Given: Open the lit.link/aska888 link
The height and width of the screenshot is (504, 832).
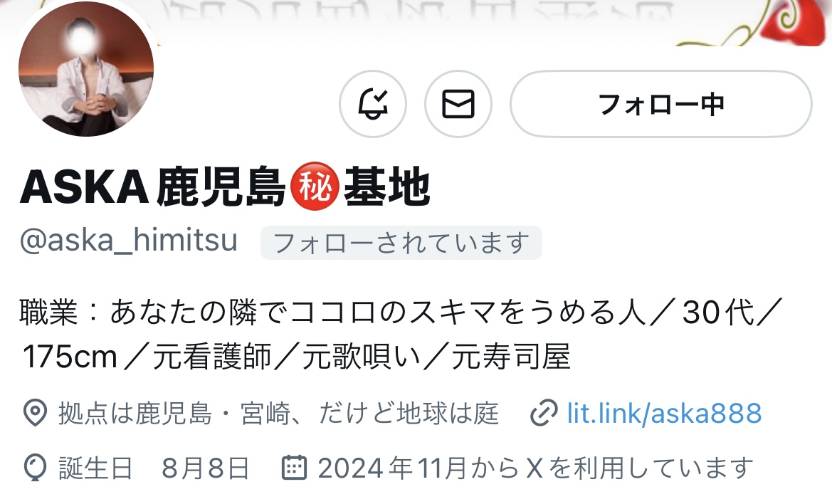Looking at the screenshot, I should 664,414.
